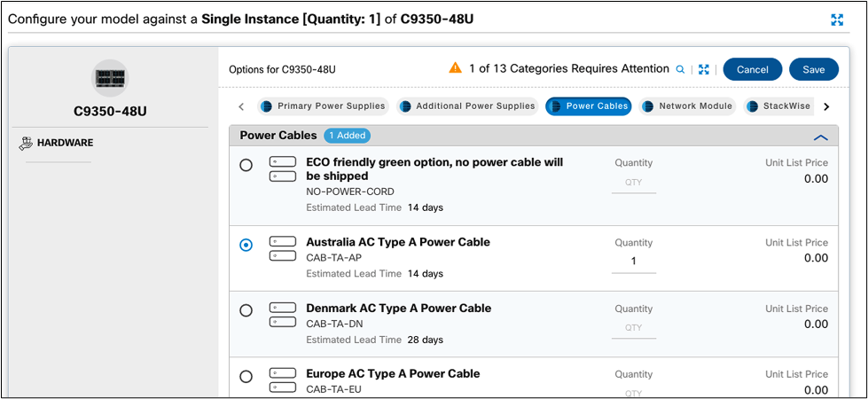868x399 pixels.
Task: Click the globe icon on Primary Power Supplies
Action: click(267, 106)
